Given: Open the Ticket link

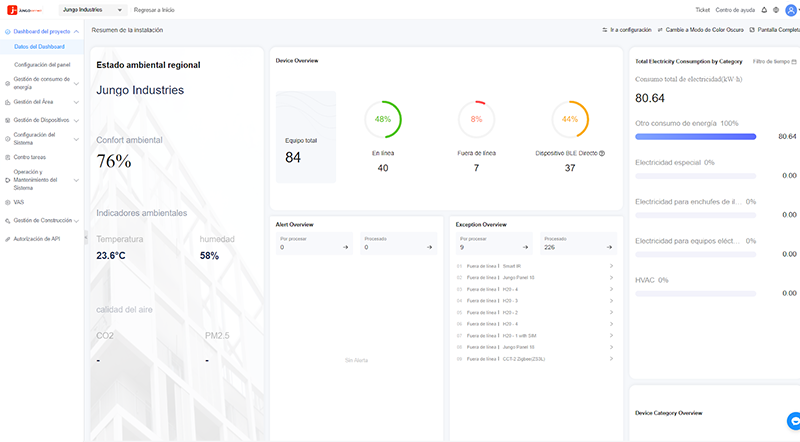Looking at the screenshot, I should [x=703, y=10].
